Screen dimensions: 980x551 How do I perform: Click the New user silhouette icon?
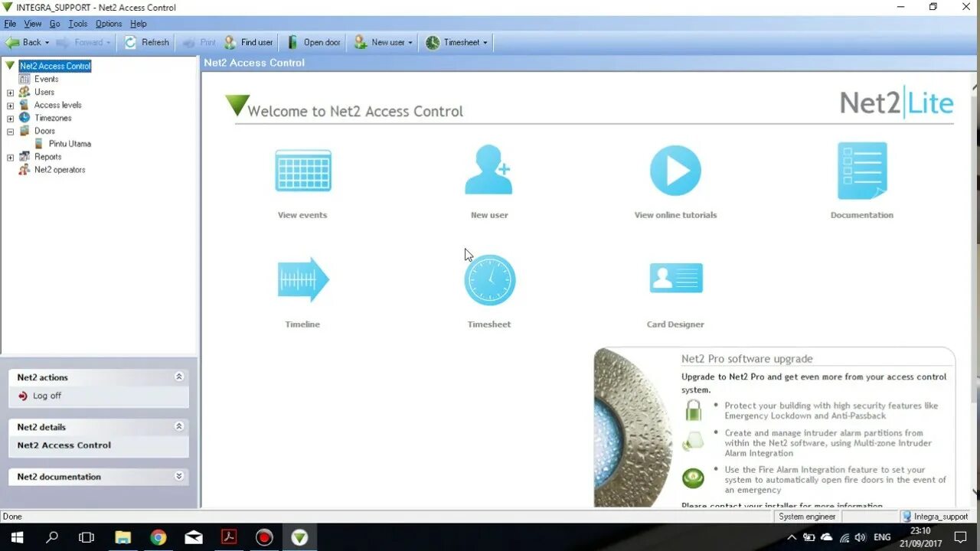pos(488,170)
